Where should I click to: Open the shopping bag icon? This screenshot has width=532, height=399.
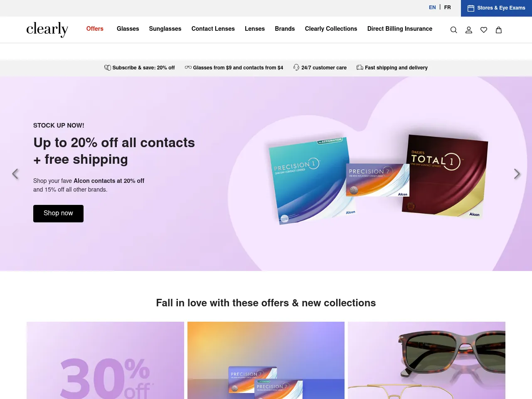(x=499, y=30)
